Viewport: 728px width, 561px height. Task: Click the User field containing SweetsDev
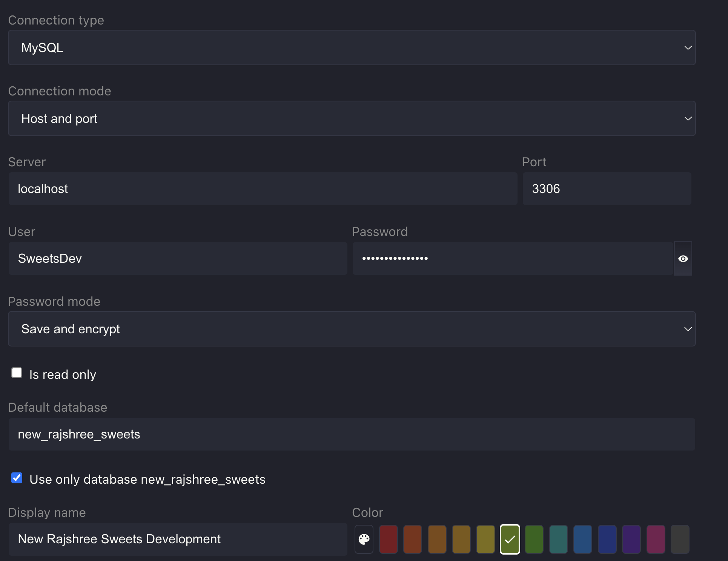click(x=177, y=259)
